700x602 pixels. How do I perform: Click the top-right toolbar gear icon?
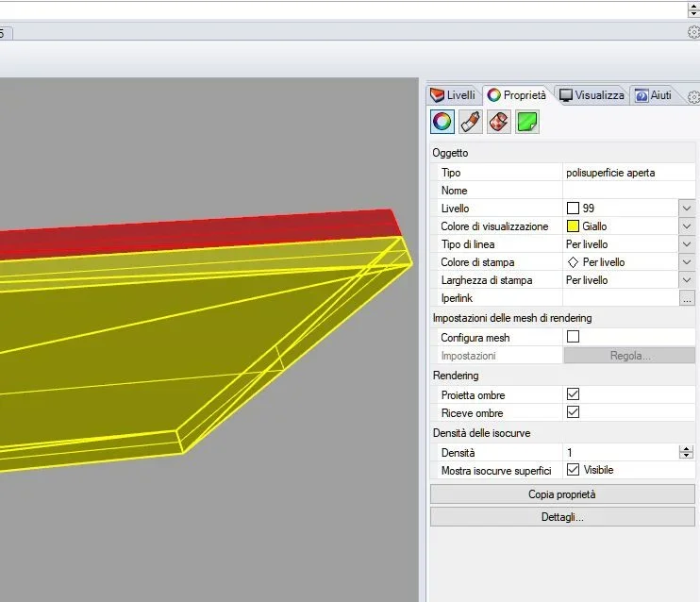click(693, 32)
